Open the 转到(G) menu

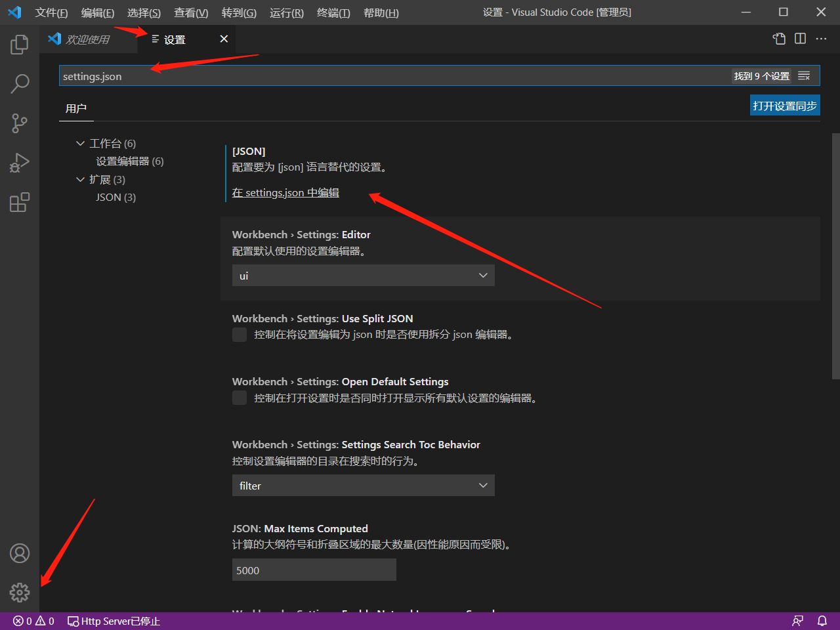(239, 13)
